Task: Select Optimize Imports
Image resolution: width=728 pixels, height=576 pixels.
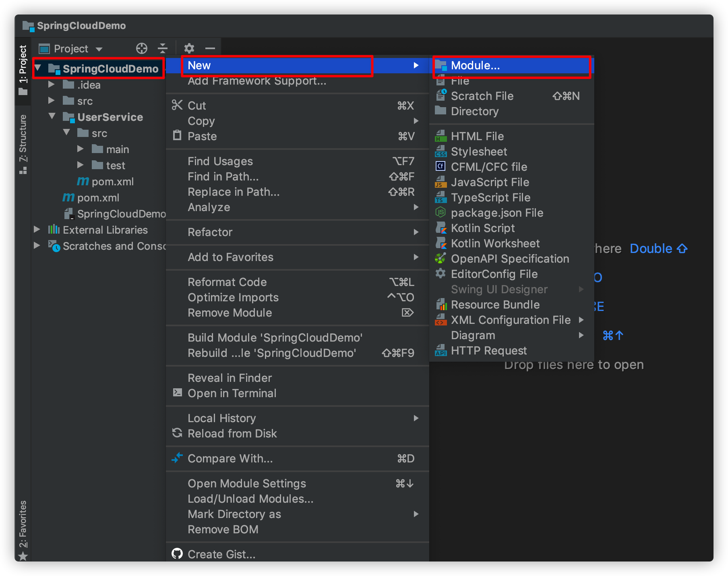Action: click(x=298, y=297)
